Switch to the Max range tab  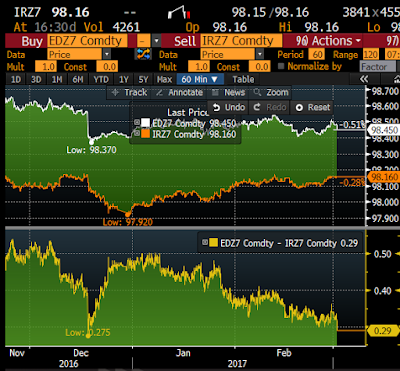pyautogui.click(x=164, y=79)
